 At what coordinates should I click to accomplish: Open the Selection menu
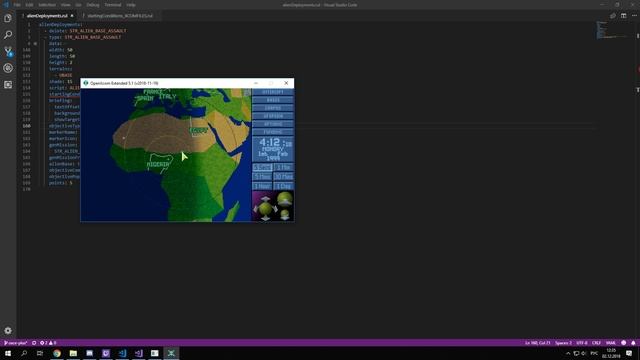point(47,5)
